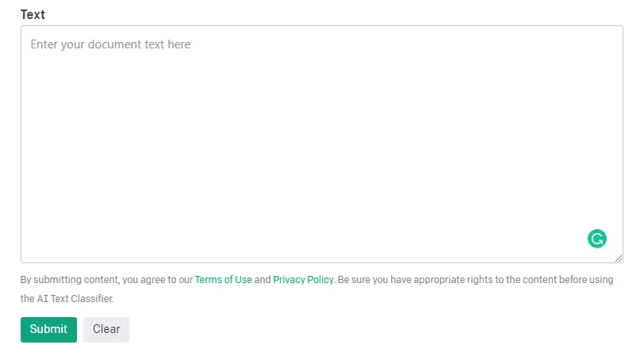
Task: Follow the green 'Privacy Policy' hyperlink
Action: [303, 280]
